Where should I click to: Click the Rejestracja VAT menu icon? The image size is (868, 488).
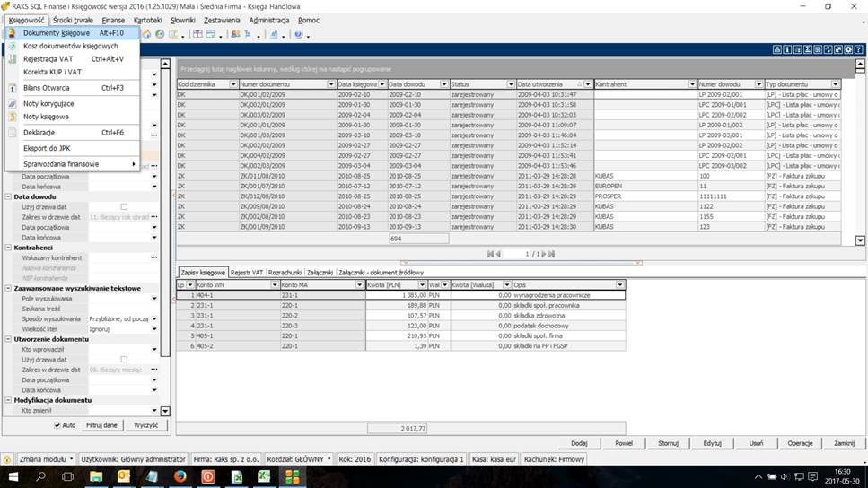coord(13,59)
